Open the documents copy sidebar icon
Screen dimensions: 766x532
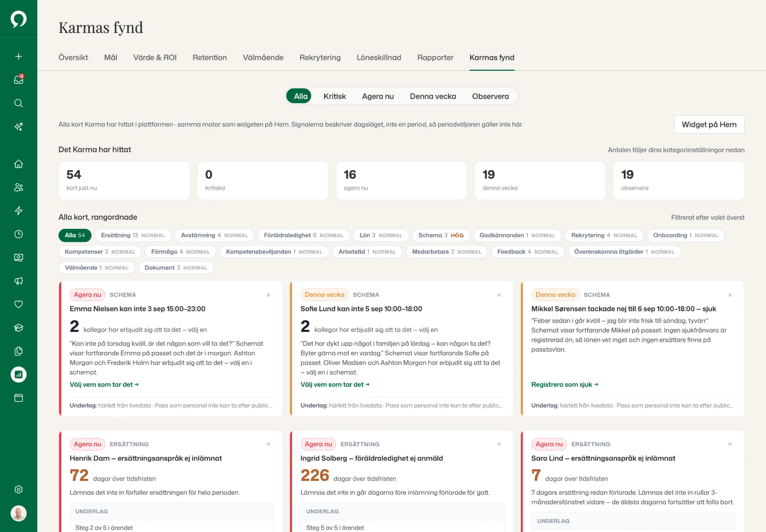tap(18, 351)
